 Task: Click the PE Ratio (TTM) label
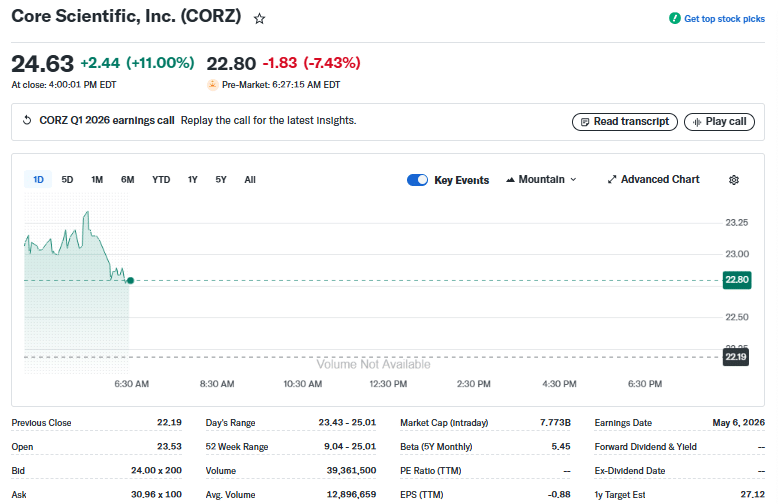[x=431, y=471]
